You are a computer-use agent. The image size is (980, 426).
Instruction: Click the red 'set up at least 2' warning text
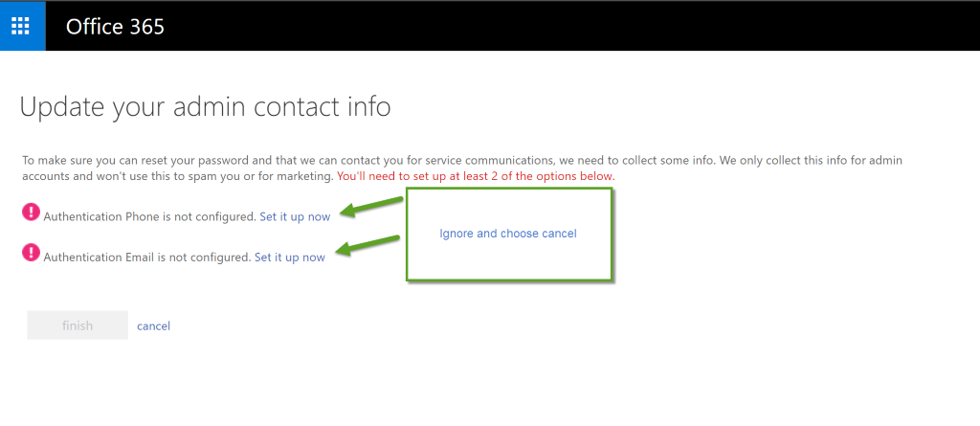476,176
